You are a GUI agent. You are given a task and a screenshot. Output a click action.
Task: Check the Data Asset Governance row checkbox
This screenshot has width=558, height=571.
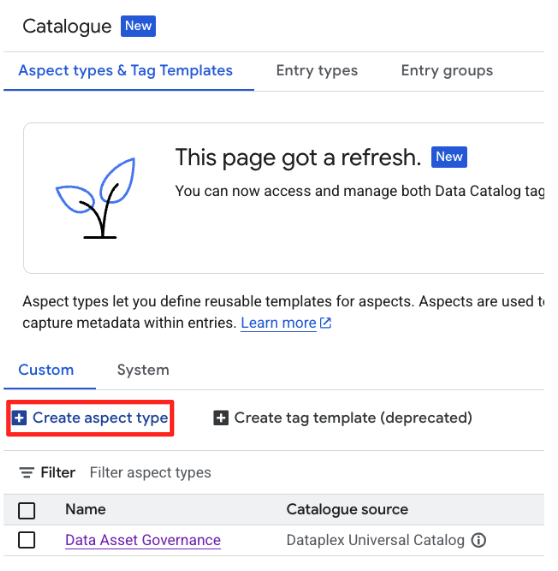[27, 540]
